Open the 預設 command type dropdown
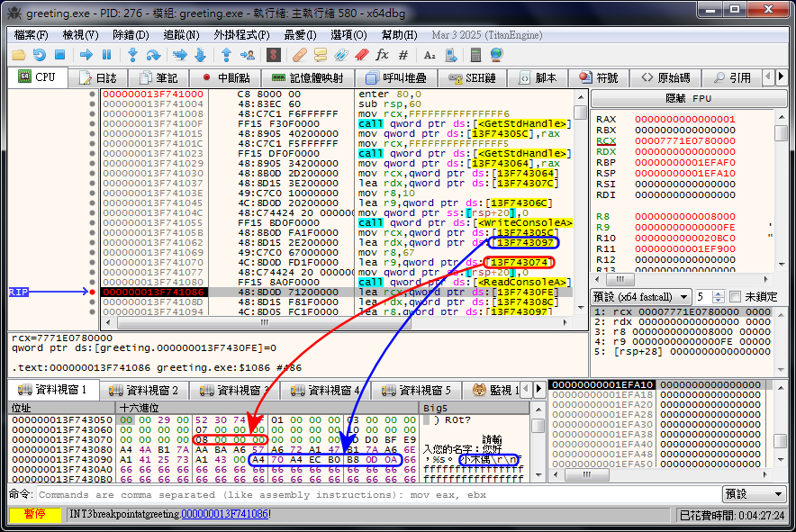Image resolution: width=796 pixels, height=532 pixels. coord(752,494)
